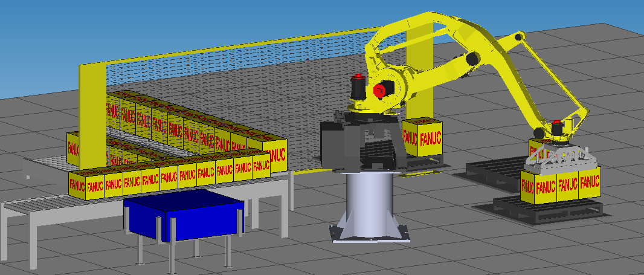The width and height of the screenshot is (644, 275).
Task: Select the pedestal's square base plate
Action: pyautogui.click(x=370, y=233)
